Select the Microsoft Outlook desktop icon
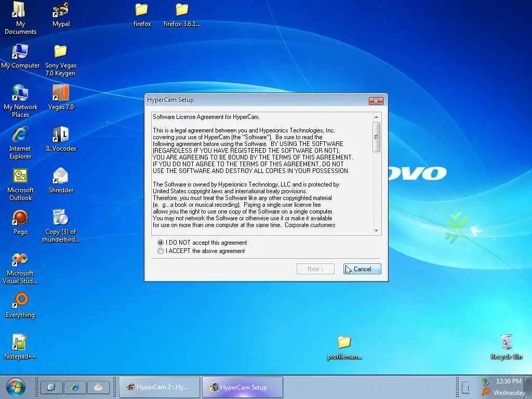 [20, 184]
